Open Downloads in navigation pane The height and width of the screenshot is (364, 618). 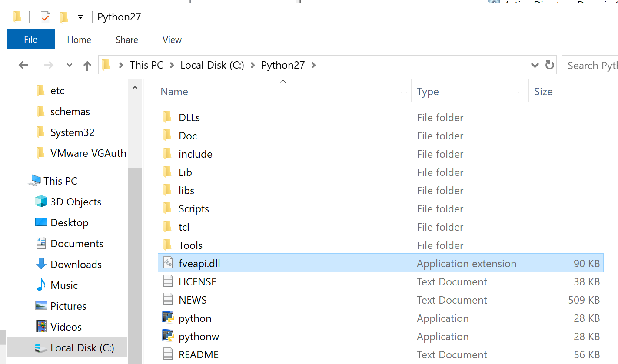pos(76,265)
